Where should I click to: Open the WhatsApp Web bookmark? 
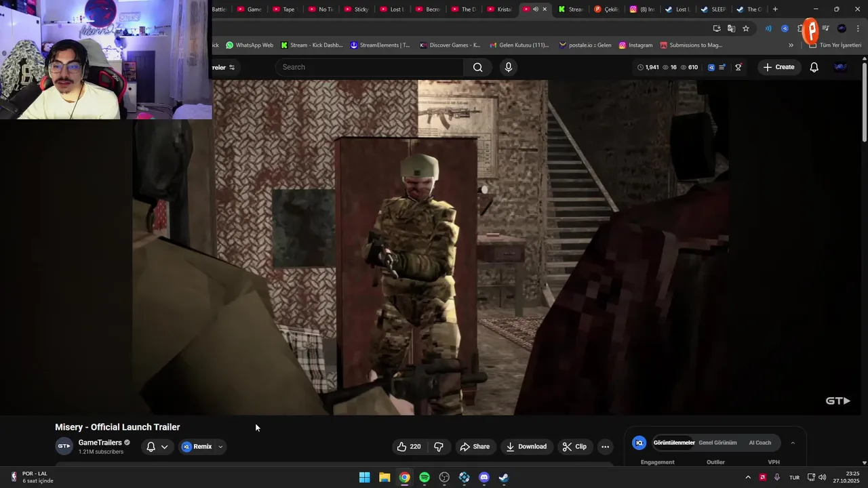pos(250,45)
